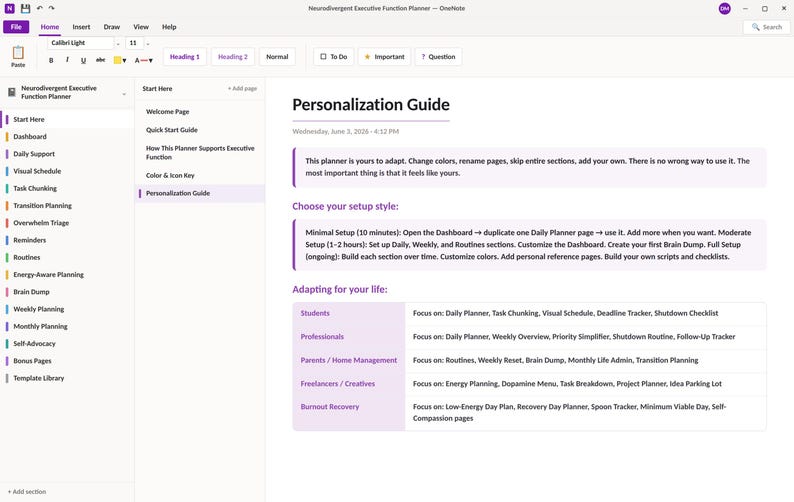Select the Personalization Guide page
The image size is (794, 502).
click(x=200, y=193)
